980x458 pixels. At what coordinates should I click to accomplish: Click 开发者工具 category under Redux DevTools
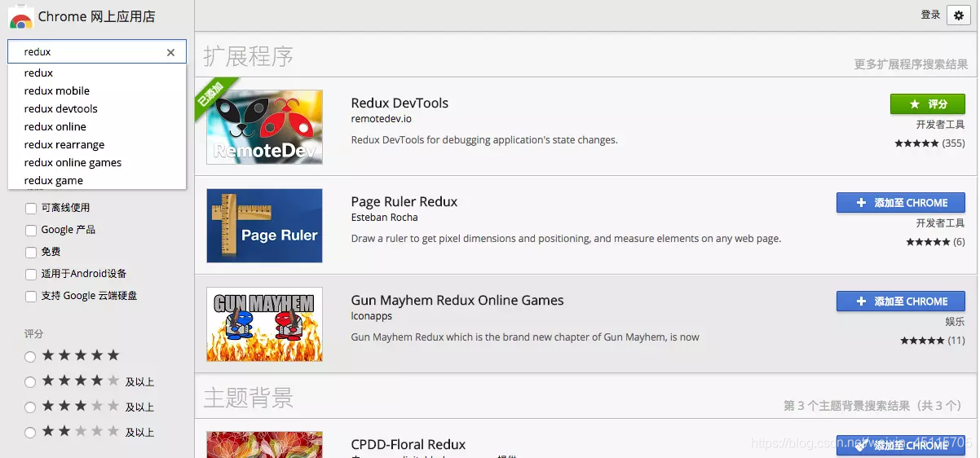pos(940,125)
